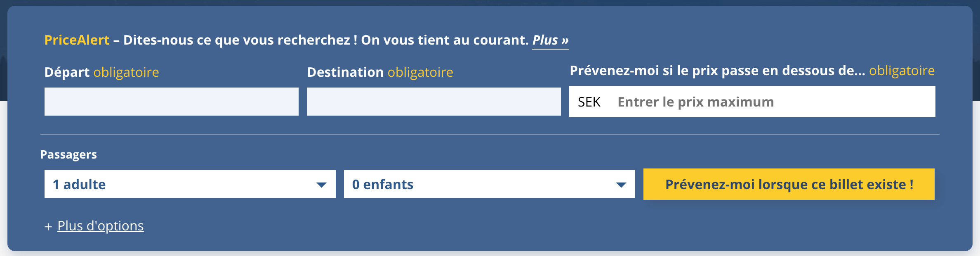This screenshot has height=256, width=980.
Task: Focus the Départ input field
Action: tap(171, 102)
